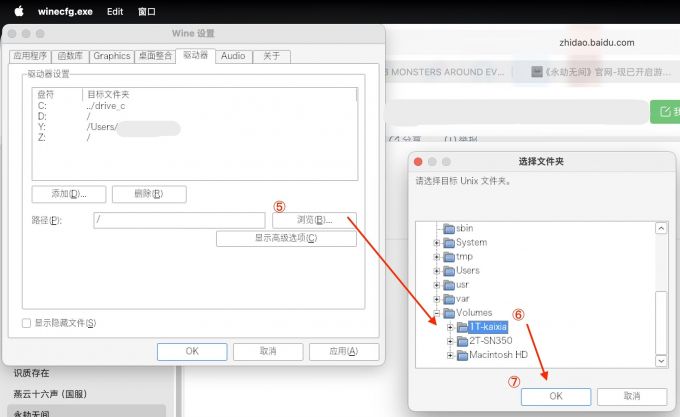Click the folder tree scroll-down arrow

tap(661, 361)
